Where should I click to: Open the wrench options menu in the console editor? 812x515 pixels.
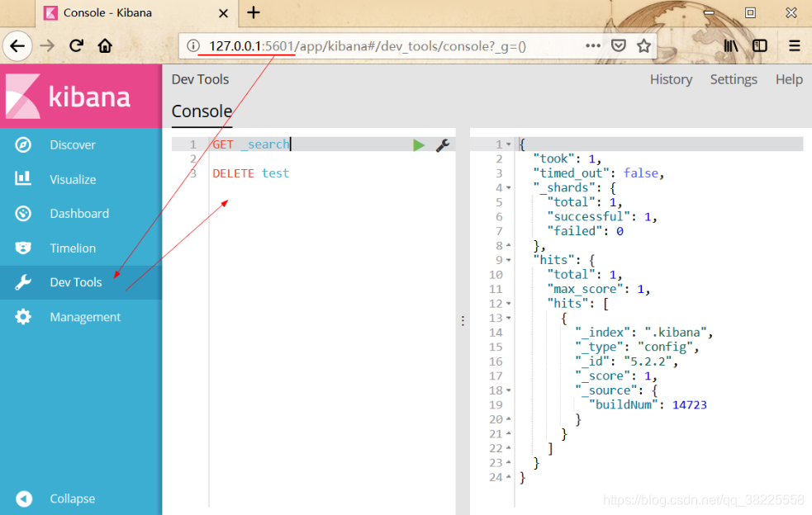coord(442,145)
